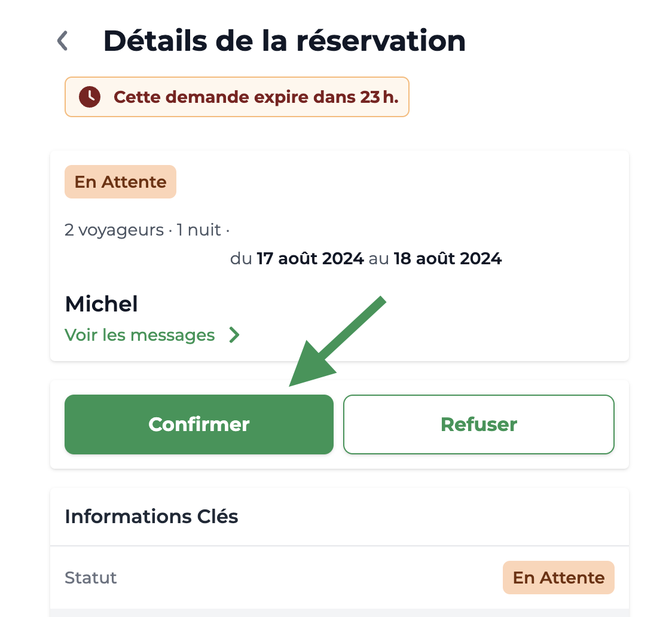Image resolution: width=672 pixels, height=617 pixels.
Task: Open Voir les messages link
Action: 140,335
